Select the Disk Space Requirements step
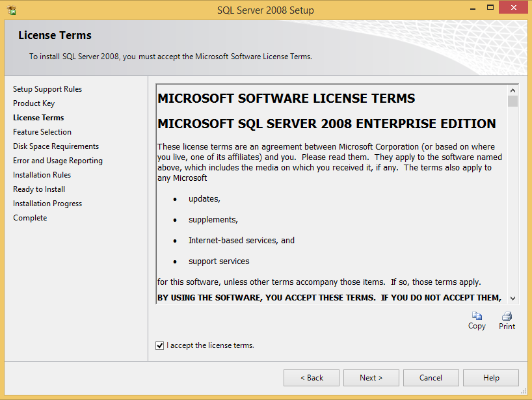Image resolution: width=532 pixels, height=400 pixels. (x=56, y=146)
